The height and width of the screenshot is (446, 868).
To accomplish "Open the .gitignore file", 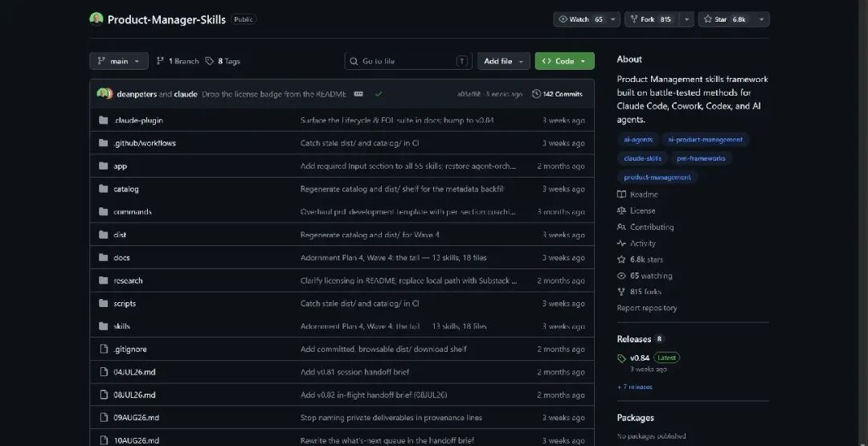I will coord(130,349).
